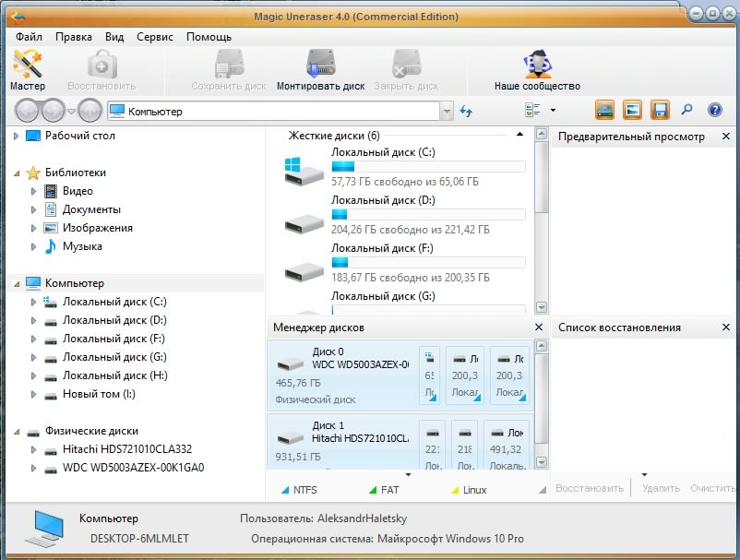Launch the Мастер wizard tool
Viewport: 740px width, 560px height.
click(28, 71)
